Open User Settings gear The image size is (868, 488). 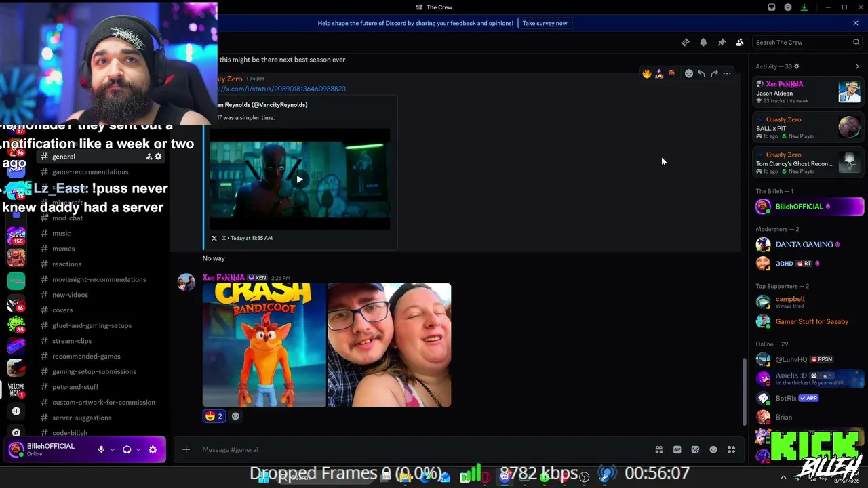pyautogui.click(x=153, y=449)
